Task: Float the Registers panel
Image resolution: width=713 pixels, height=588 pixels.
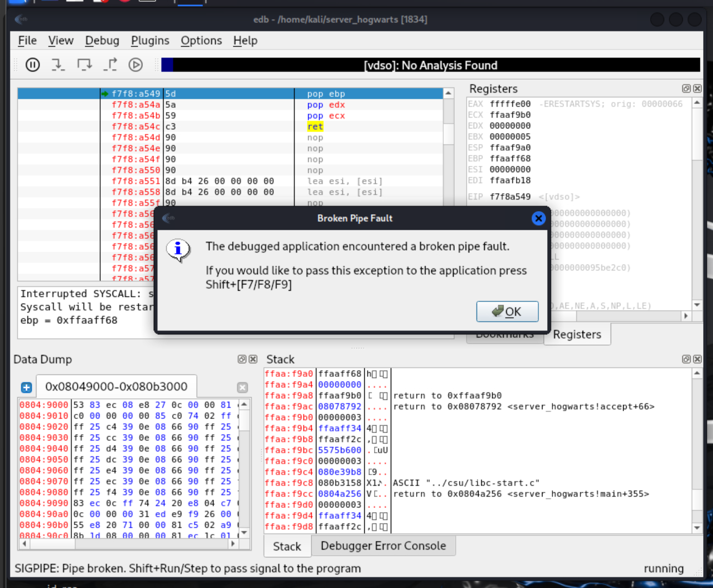Action: pyautogui.click(x=686, y=89)
